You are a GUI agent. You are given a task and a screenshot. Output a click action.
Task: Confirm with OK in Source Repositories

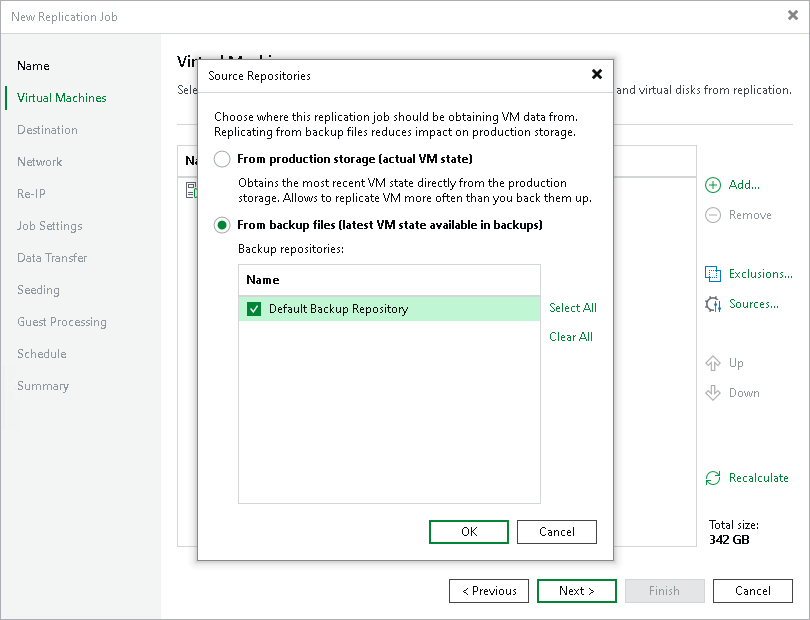(x=469, y=532)
